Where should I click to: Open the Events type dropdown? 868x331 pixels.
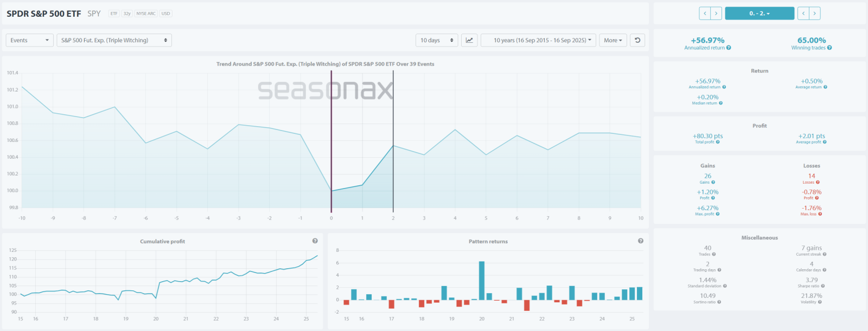(29, 40)
